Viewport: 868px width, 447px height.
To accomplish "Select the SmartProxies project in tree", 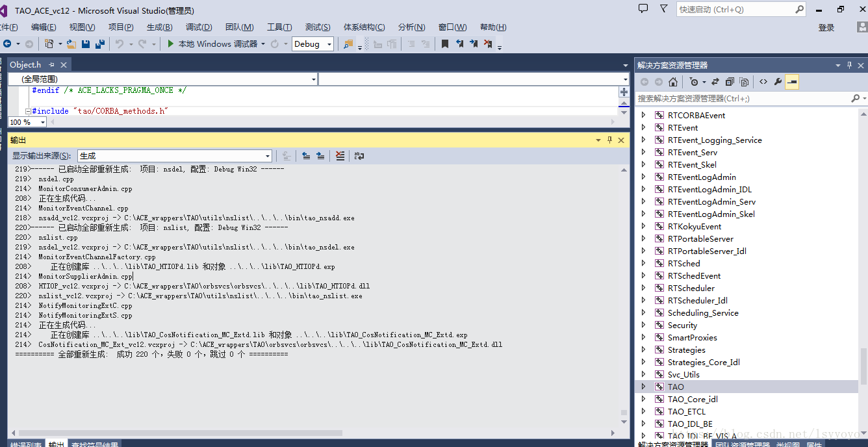I will (693, 337).
